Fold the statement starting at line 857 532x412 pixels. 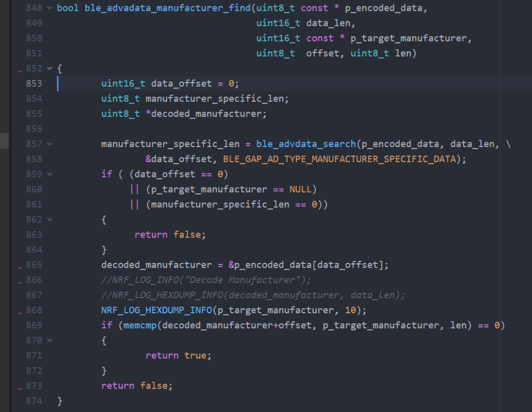coord(50,144)
